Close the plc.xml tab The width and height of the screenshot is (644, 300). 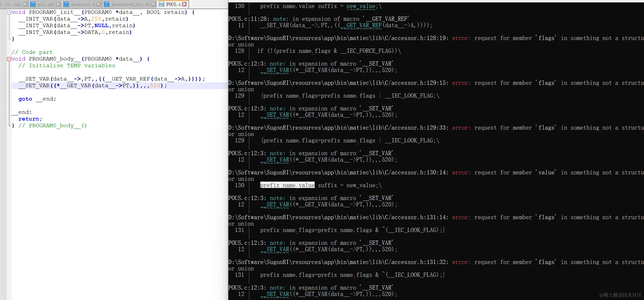(58, 4)
